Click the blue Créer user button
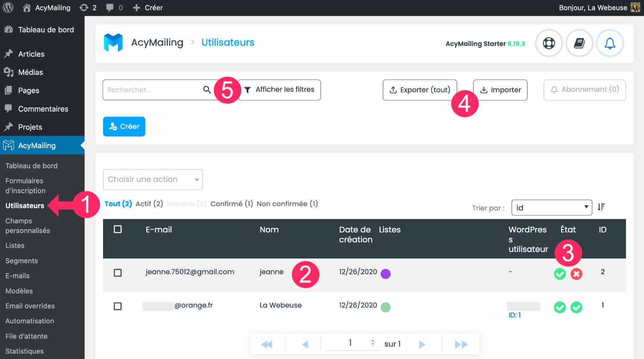 click(x=124, y=126)
